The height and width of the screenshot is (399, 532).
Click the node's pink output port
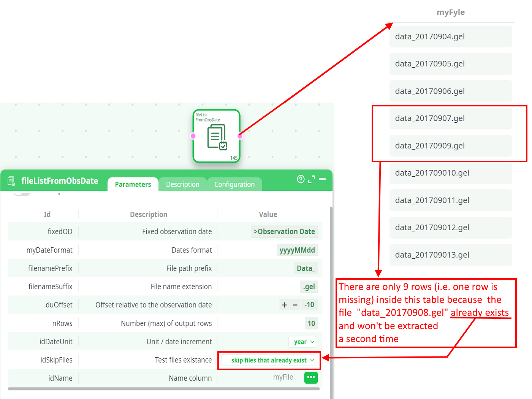click(240, 136)
